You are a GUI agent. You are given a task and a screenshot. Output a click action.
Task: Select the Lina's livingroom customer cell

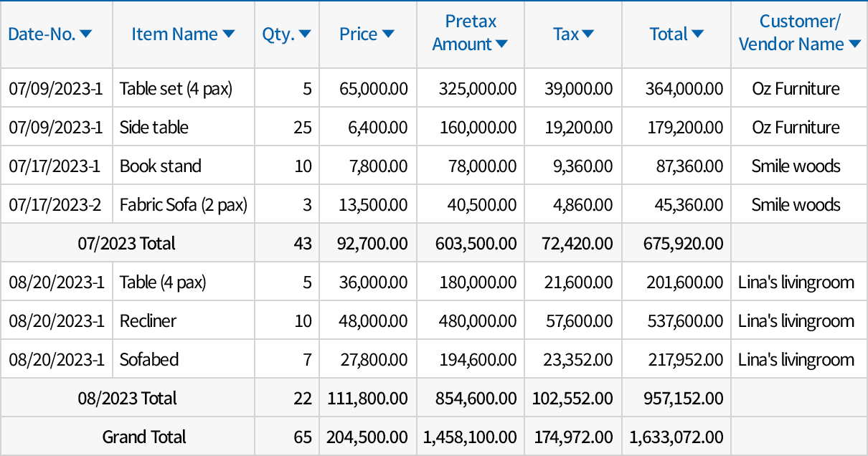click(798, 281)
